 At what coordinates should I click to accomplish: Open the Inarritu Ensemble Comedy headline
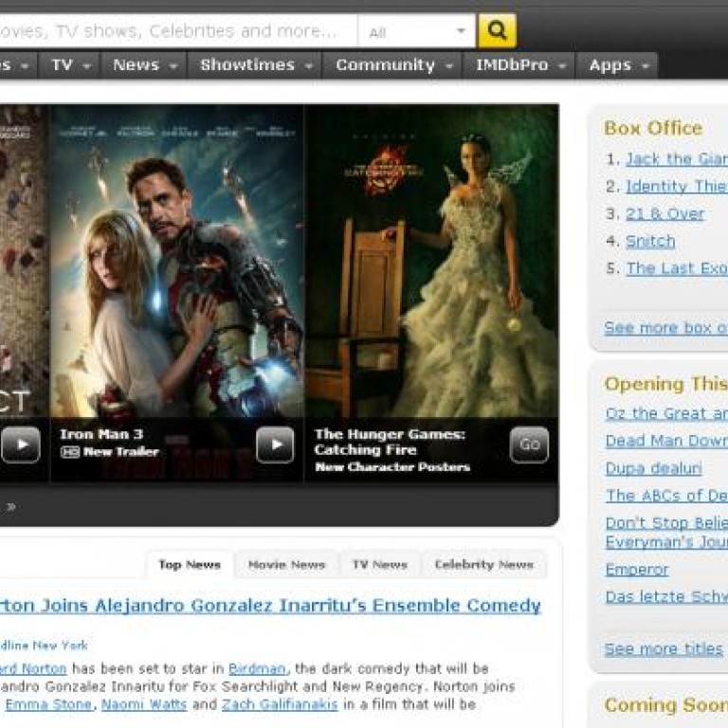pyautogui.click(x=270, y=606)
